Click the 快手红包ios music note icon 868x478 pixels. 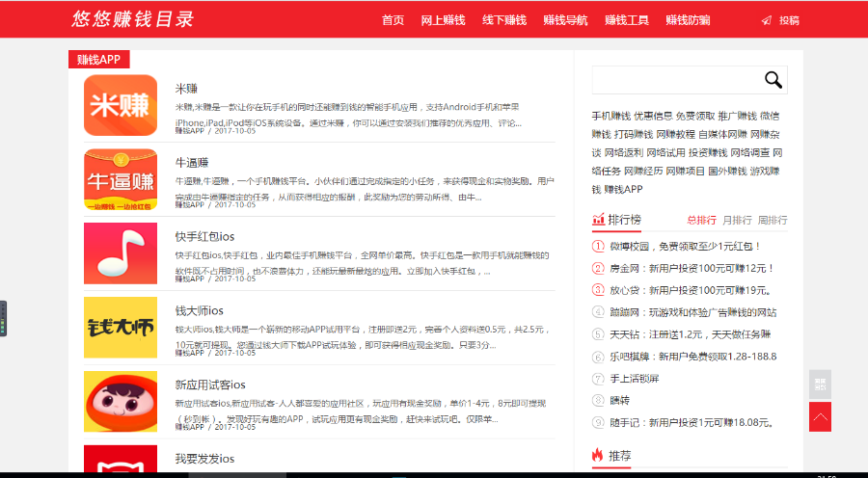tap(121, 253)
